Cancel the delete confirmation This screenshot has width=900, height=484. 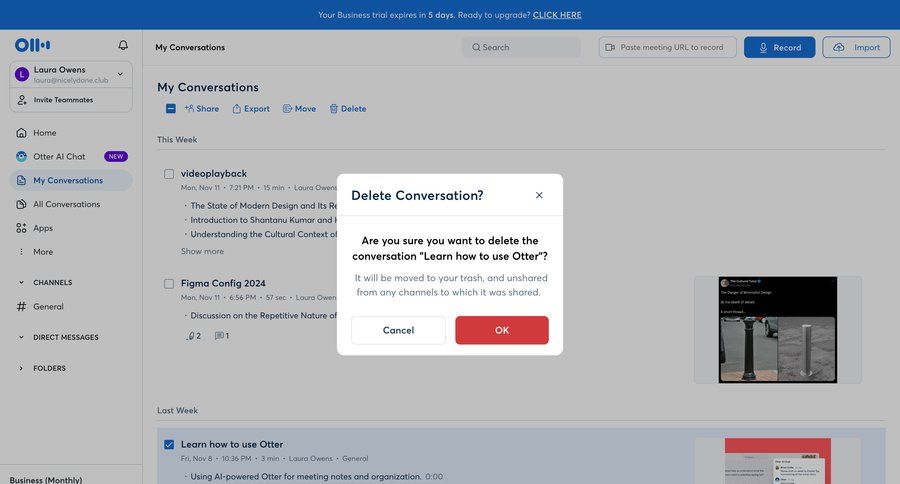click(x=398, y=330)
